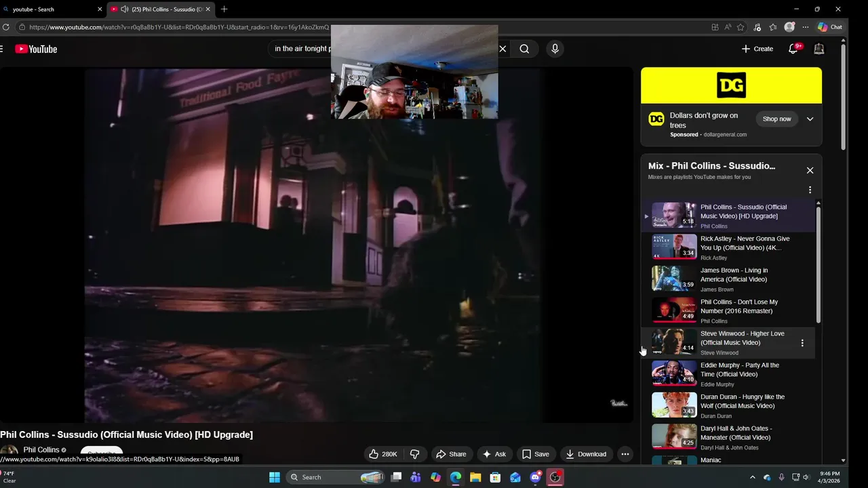This screenshot has height=488, width=868.
Task: Expand the Dollar General ad chevron
Action: (x=810, y=119)
